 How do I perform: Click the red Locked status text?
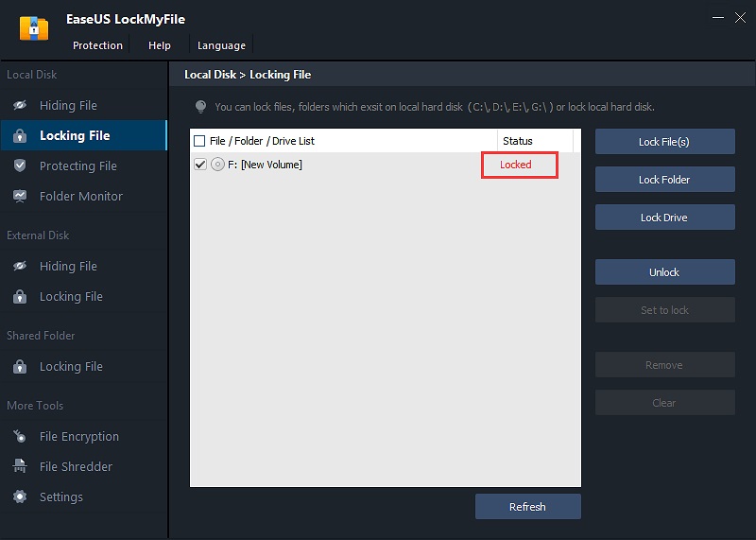pos(515,165)
